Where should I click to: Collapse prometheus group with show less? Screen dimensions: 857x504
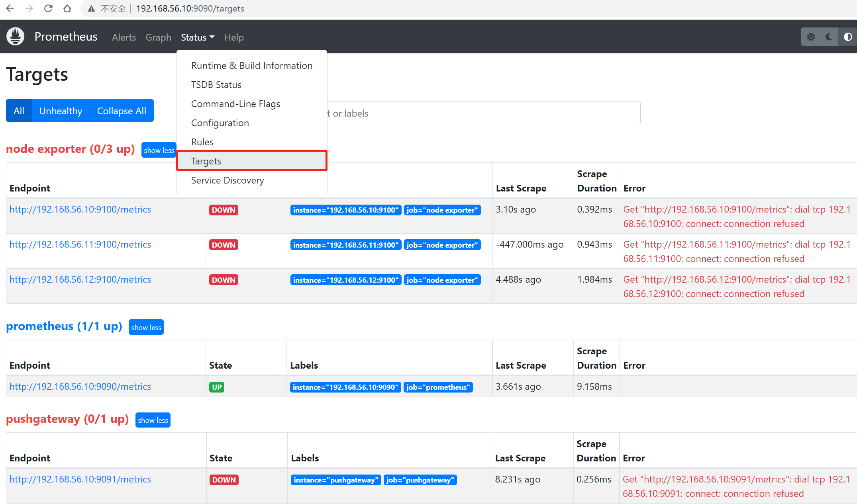click(x=146, y=327)
